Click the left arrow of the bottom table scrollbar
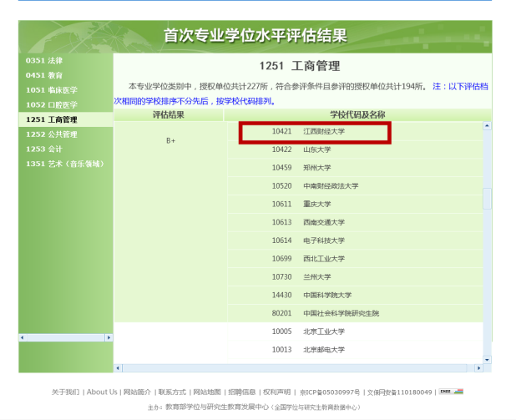Viewport: 516px width, 420px height. point(118,367)
